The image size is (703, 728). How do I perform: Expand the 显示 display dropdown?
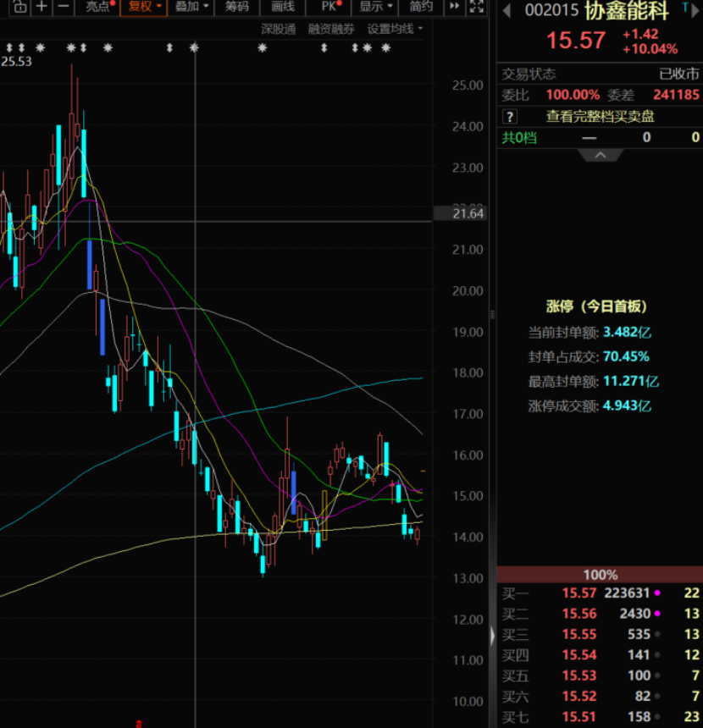(x=375, y=7)
